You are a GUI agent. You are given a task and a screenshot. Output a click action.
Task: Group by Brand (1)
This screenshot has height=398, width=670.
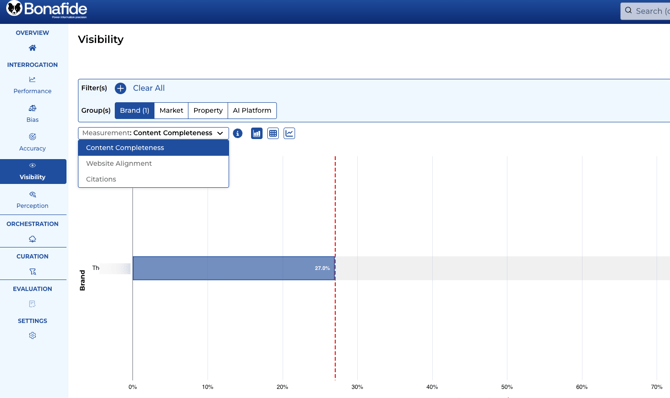coord(134,110)
